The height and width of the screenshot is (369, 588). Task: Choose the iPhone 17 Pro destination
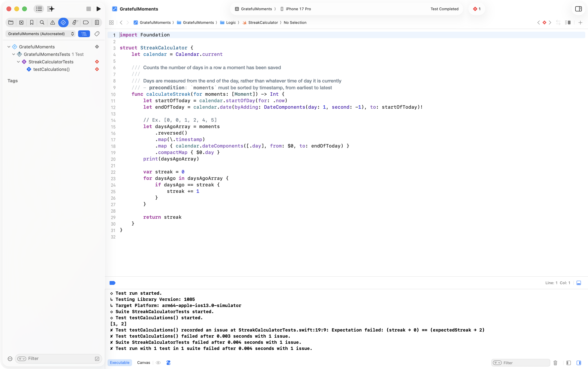[x=296, y=9]
